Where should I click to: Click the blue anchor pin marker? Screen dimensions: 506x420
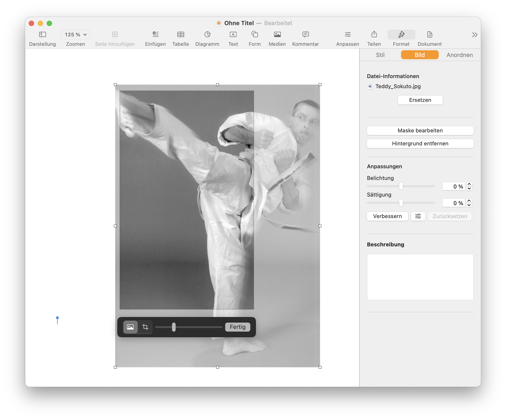(57, 320)
